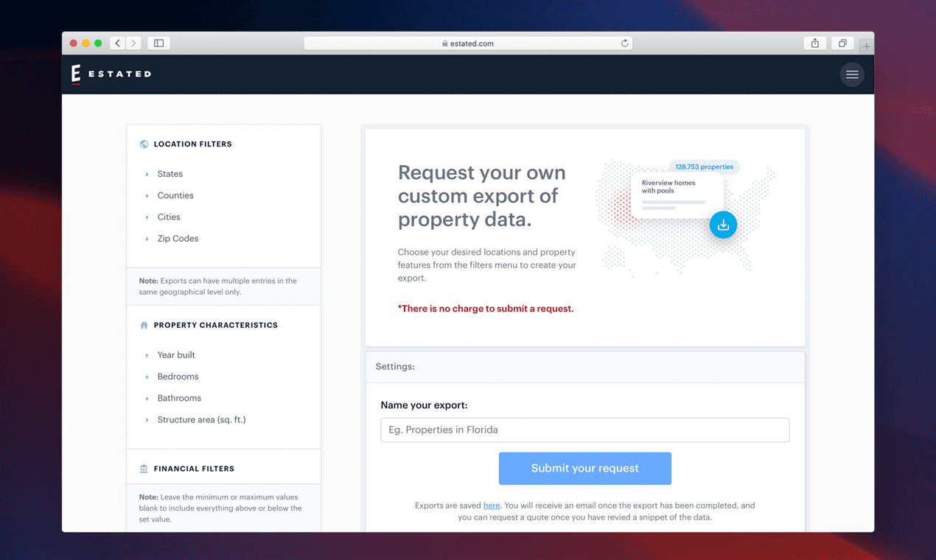Reload the page using refresh icon

(x=624, y=43)
